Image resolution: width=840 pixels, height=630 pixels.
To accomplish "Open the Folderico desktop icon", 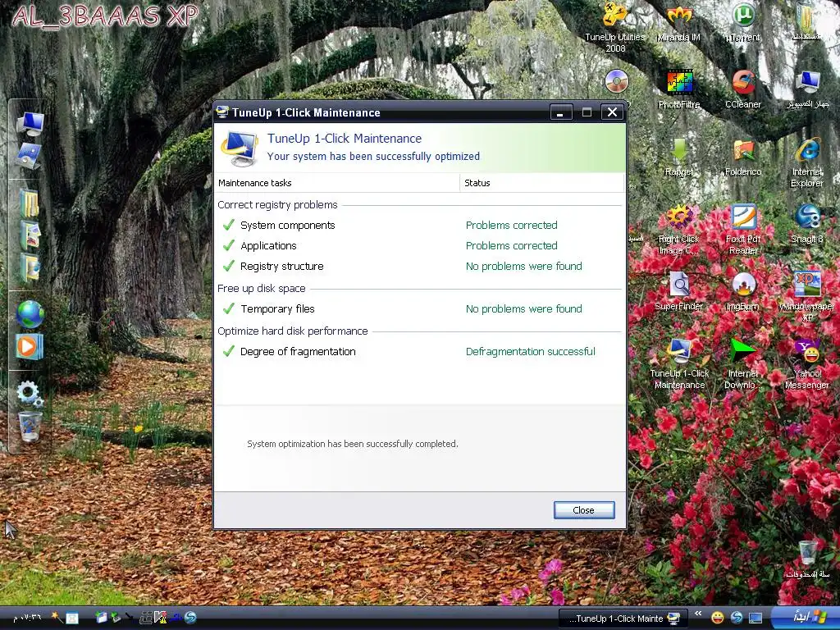I will pos(743,157).
